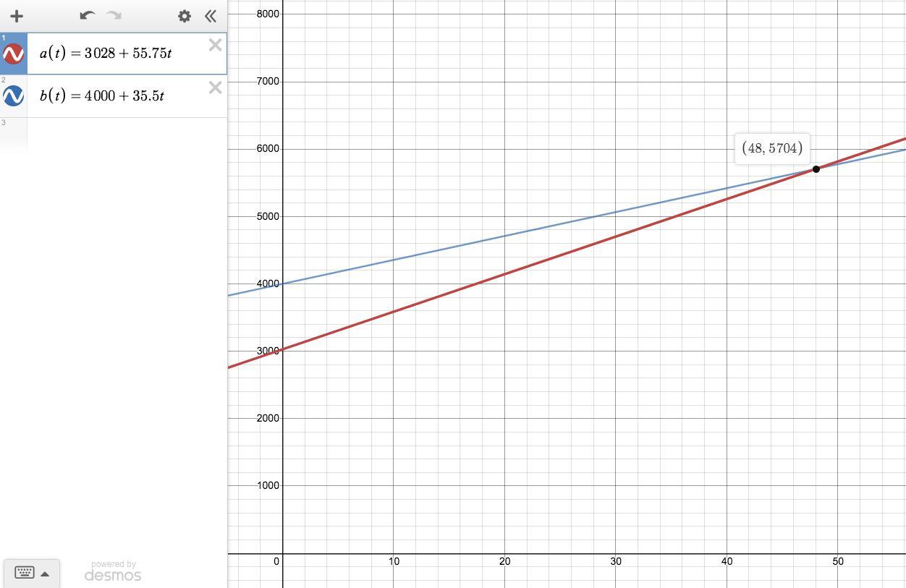Delete the a(t) expression with its X

click(x=215, y=45)
